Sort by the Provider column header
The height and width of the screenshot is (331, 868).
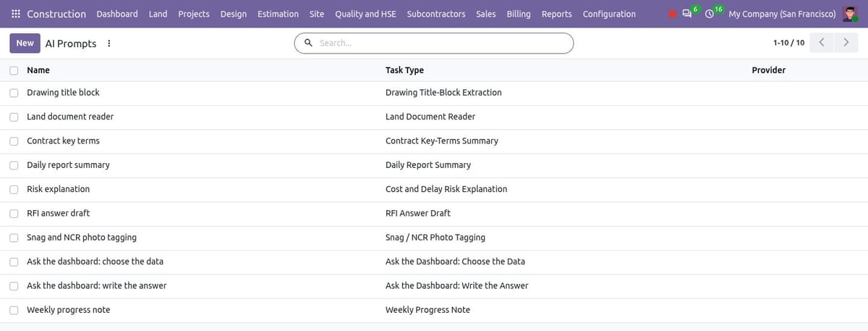769,70
